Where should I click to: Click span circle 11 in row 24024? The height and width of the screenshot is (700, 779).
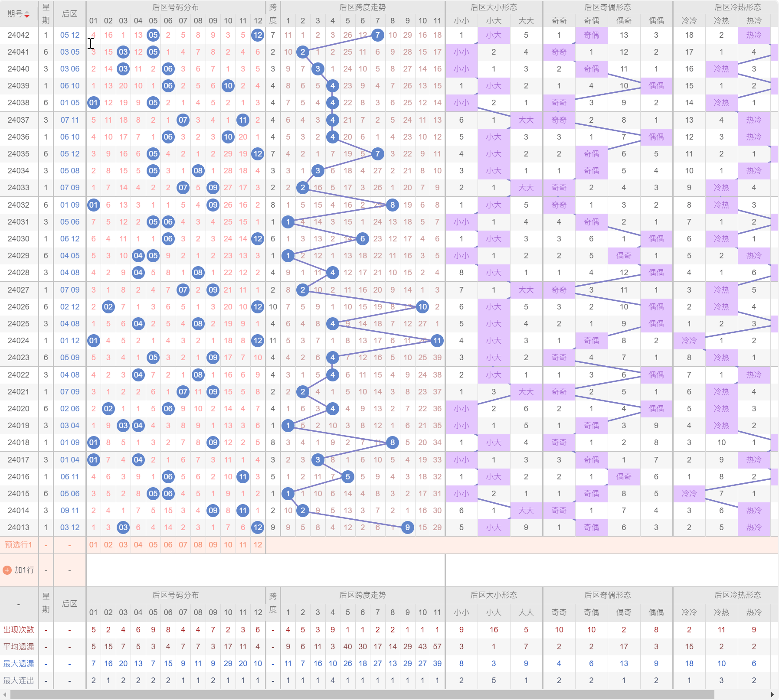point(437,341)
